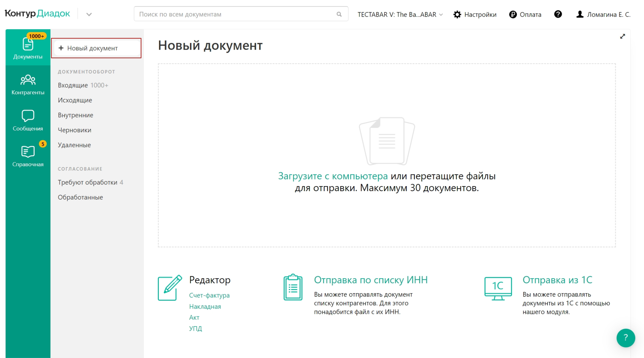Click the Редактор pencil icon

coord(170,288)
